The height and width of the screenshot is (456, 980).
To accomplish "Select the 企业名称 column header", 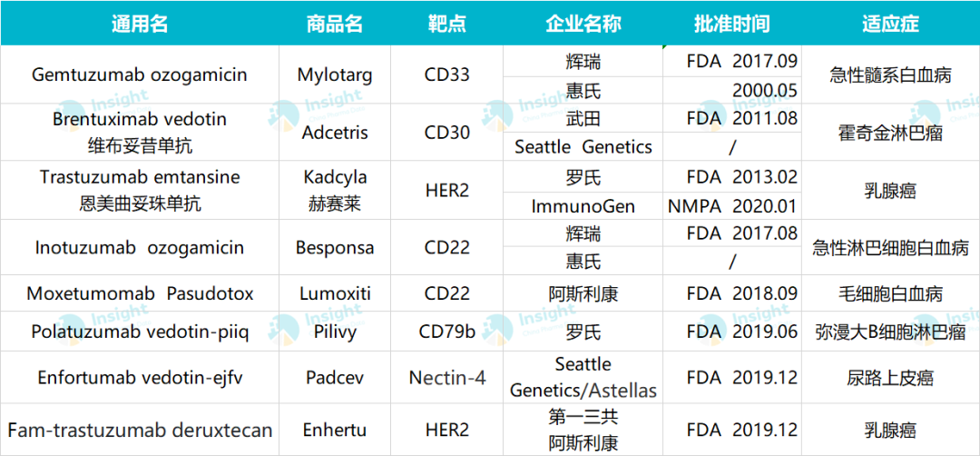I will coord(583,23).
